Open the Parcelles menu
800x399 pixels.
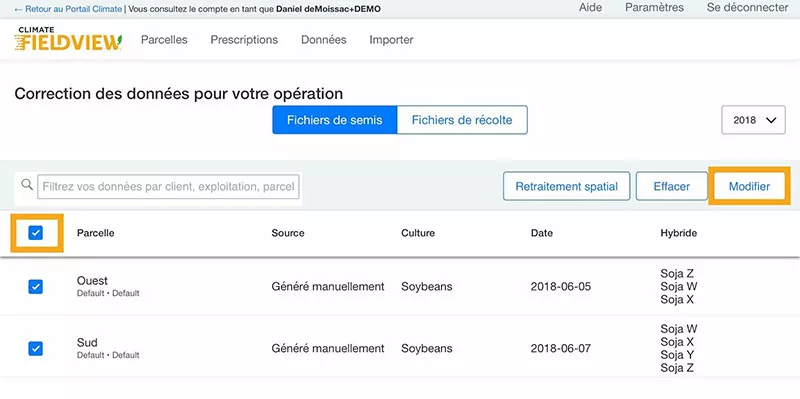tap(164, 40)
